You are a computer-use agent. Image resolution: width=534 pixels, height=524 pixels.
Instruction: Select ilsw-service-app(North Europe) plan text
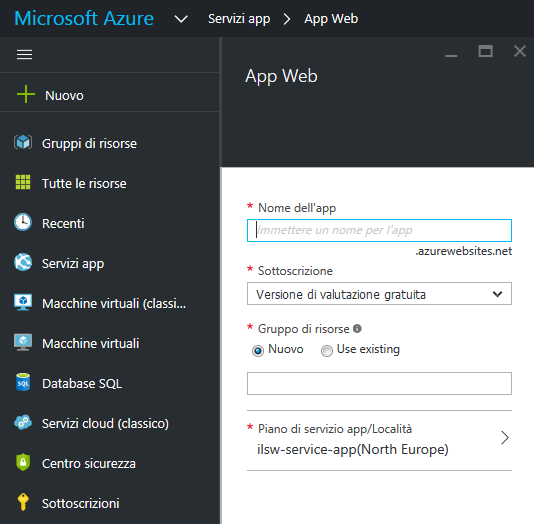[352, 449]
